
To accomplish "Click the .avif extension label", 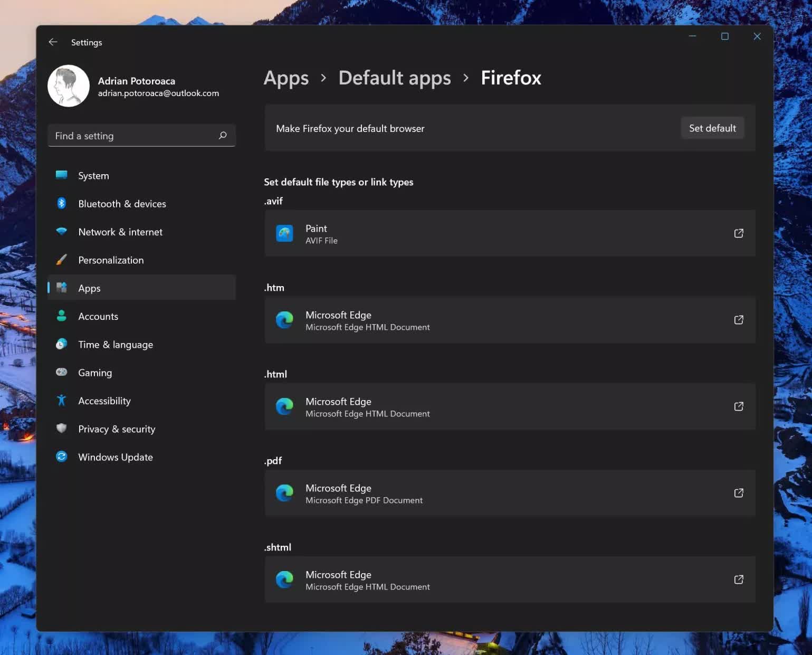I will tap(273, 201).
